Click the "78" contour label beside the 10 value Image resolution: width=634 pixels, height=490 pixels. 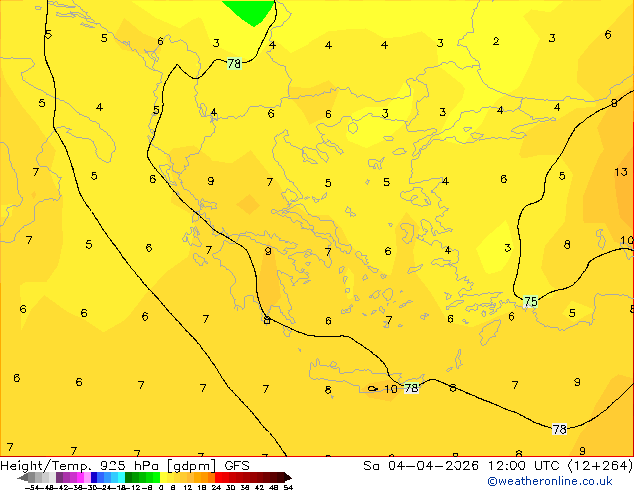(x=411, y=388)
